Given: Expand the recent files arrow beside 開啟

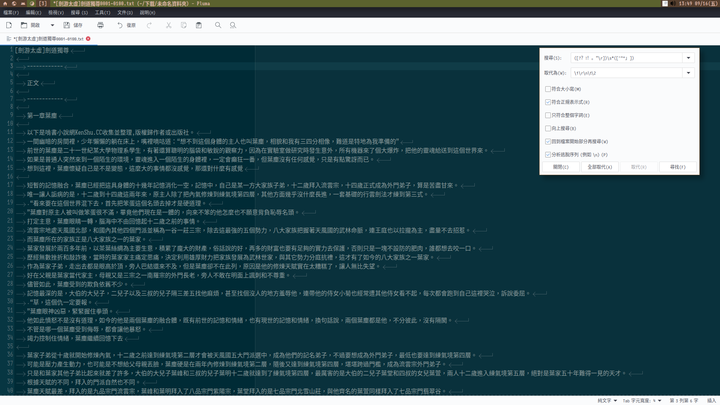Looking at the screenshot, I should 52,25.
